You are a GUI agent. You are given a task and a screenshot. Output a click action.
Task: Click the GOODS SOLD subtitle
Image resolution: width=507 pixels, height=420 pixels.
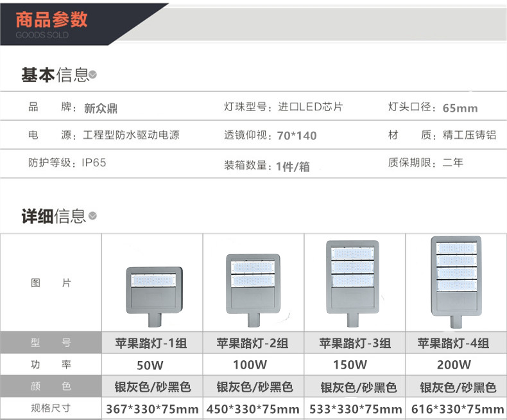[42, 35]
